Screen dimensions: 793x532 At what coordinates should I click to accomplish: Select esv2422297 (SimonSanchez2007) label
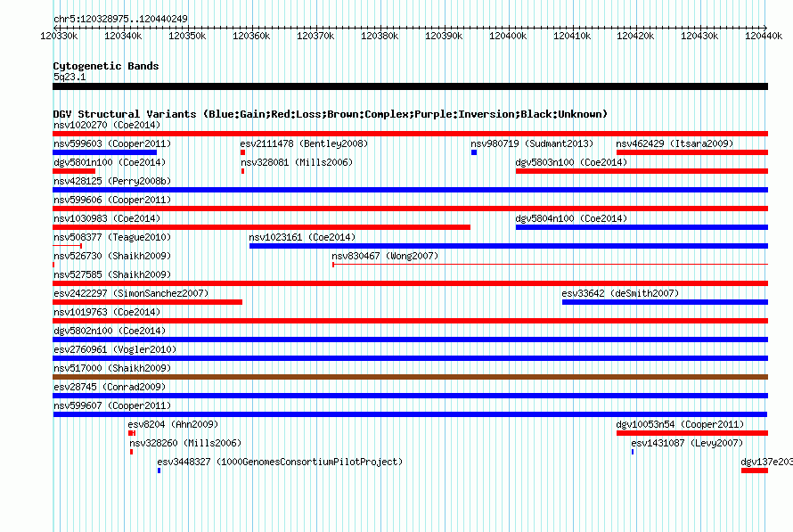[x=131, y=293]
